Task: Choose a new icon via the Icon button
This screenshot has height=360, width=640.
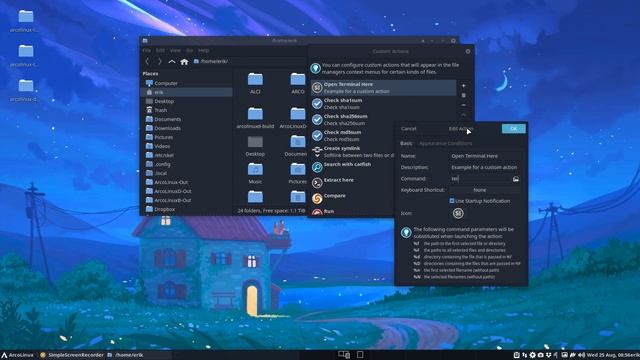Action: coord(458,213)
